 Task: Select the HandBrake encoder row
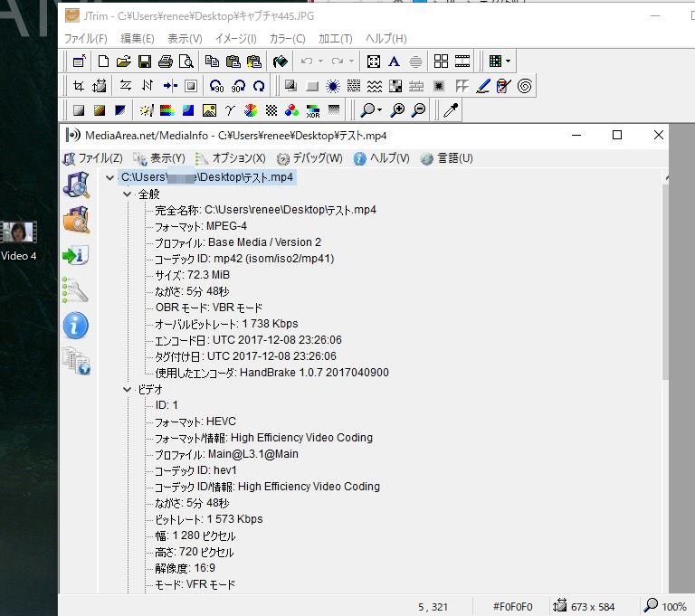271,373
